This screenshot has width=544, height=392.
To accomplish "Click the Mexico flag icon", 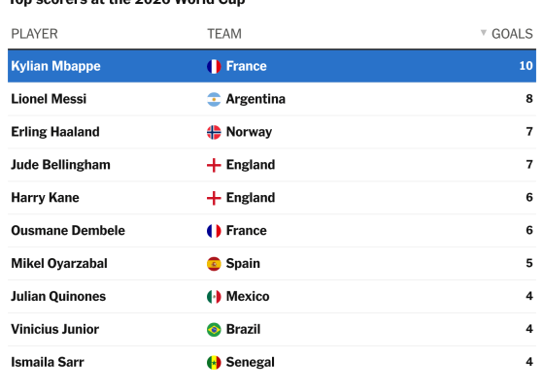I will point(214,297).
